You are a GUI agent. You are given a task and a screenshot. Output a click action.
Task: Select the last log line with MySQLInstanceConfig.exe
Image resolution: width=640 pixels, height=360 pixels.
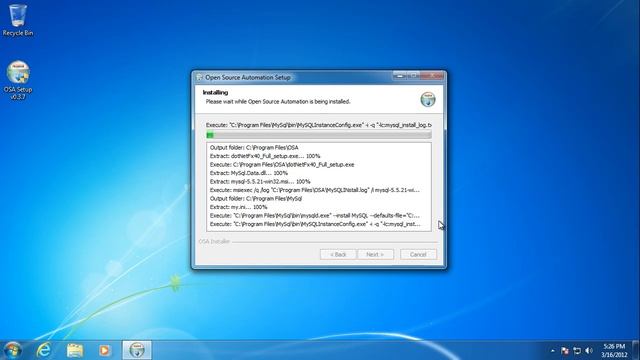coord(315,224)
